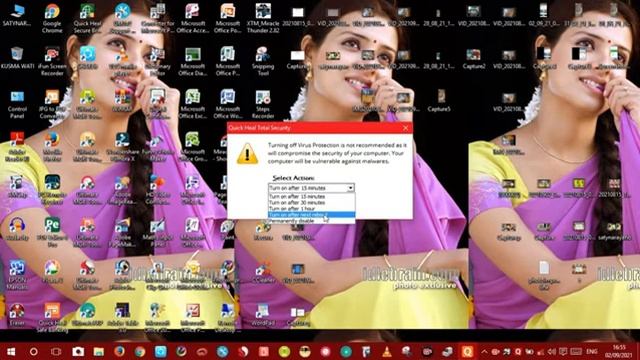Click ENG language indicator

point(592,351)
